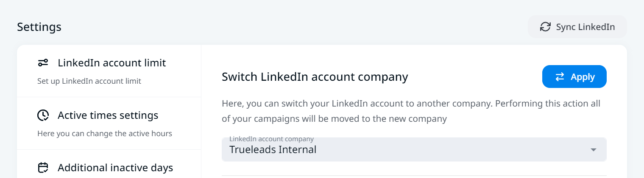This screenshot has height=178, width=644.
Task: Click the sync arrows icon
Action: (x=545, y=27)
